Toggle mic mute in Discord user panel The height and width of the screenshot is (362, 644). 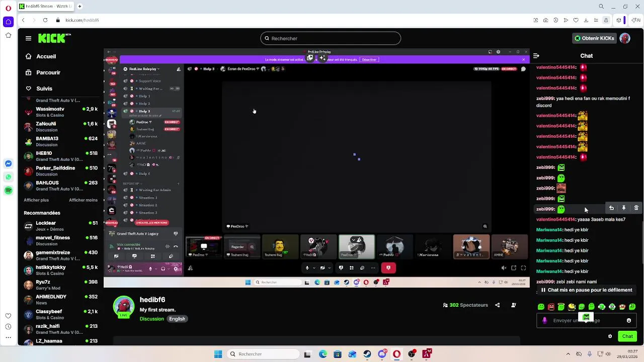149,268
